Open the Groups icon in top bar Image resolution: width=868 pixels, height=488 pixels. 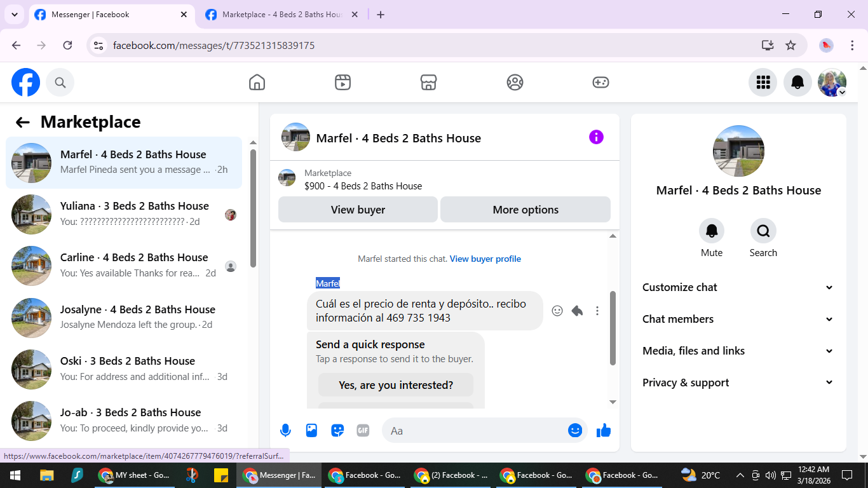pyautogui.click(x=515, y=83)
